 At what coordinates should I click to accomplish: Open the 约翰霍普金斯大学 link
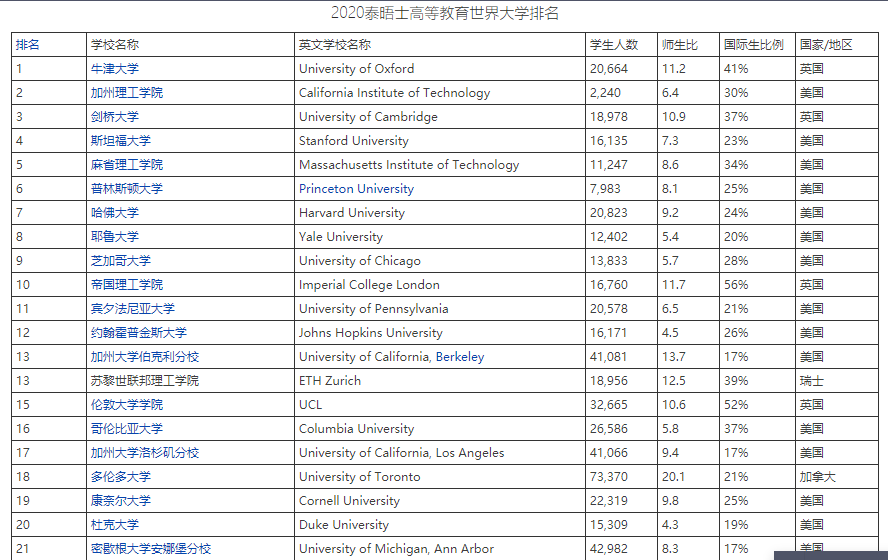tap(139, 333)
